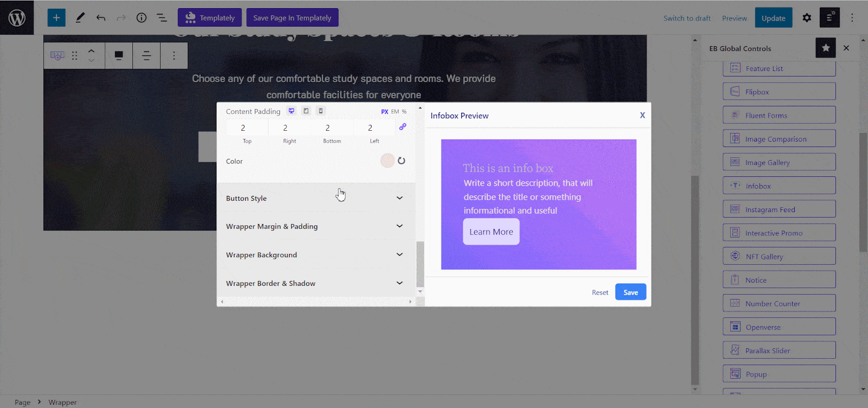Expand Wrapper Border & Shadow section
Viewport: 868px width, 408px height.
point(316,283)
